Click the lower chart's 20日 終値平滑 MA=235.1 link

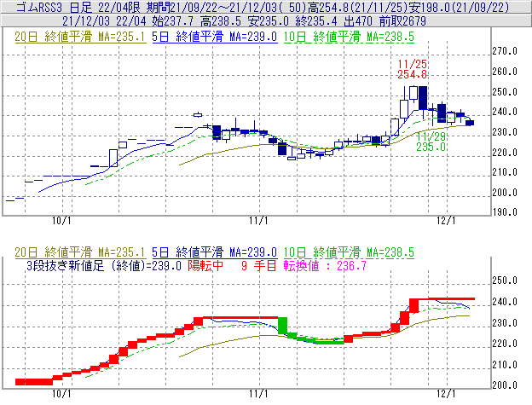[x=80, y=252]
